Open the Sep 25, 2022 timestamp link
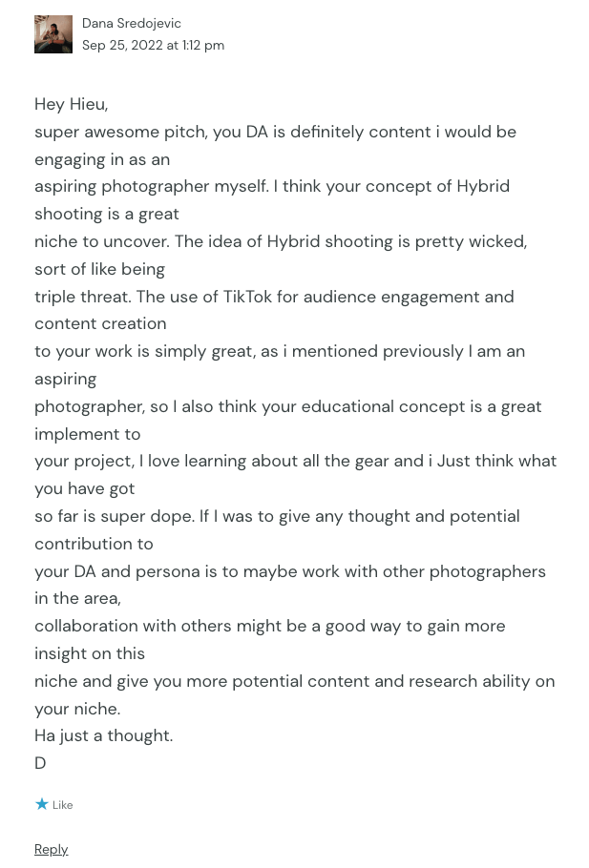 (x=153, y=45)
